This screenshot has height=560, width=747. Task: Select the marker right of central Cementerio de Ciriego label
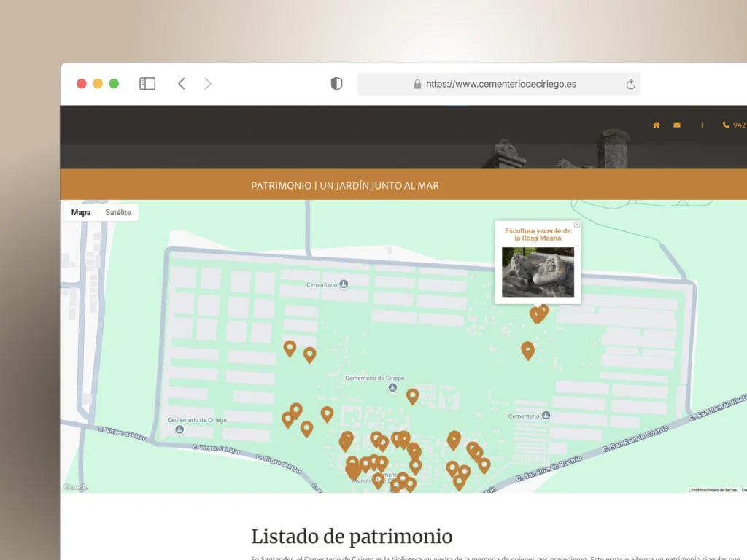click(413, 396)
